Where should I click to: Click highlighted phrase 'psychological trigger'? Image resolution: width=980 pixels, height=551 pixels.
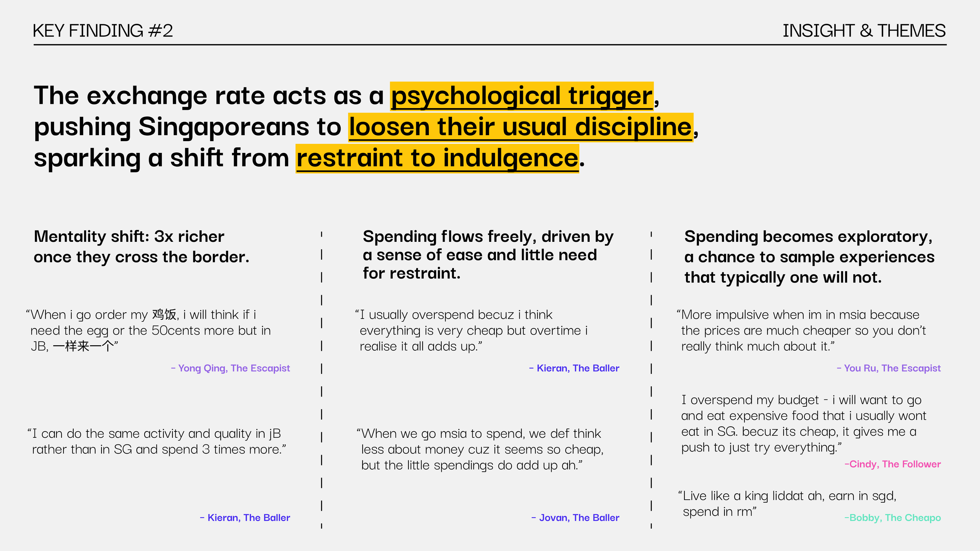tap(521, 96)
